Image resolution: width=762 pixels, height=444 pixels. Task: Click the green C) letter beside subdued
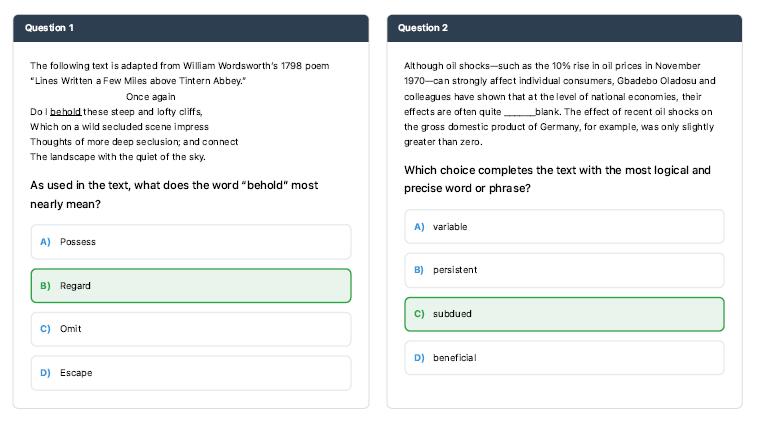(419, 314)
